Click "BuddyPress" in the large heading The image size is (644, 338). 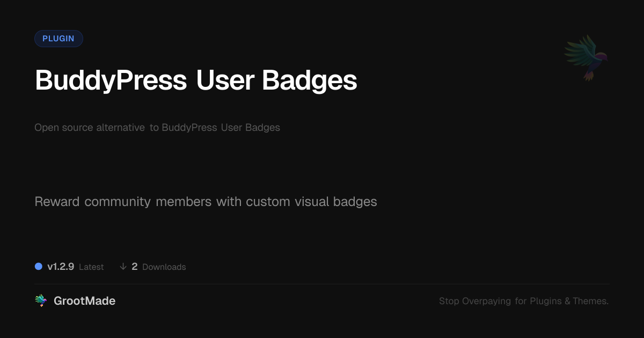(111, 80)
